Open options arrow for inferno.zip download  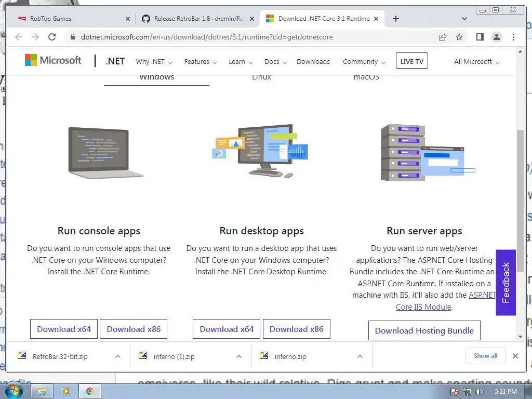click(360, 356)
